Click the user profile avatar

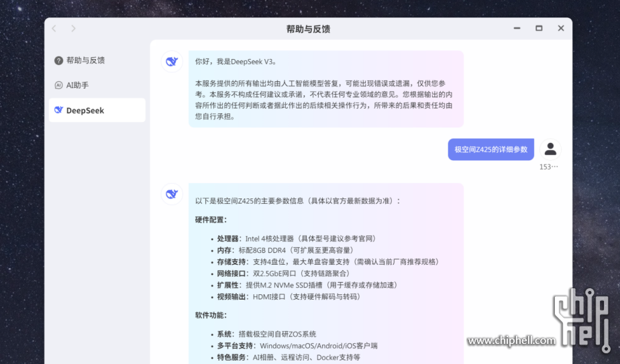[550, 149]
